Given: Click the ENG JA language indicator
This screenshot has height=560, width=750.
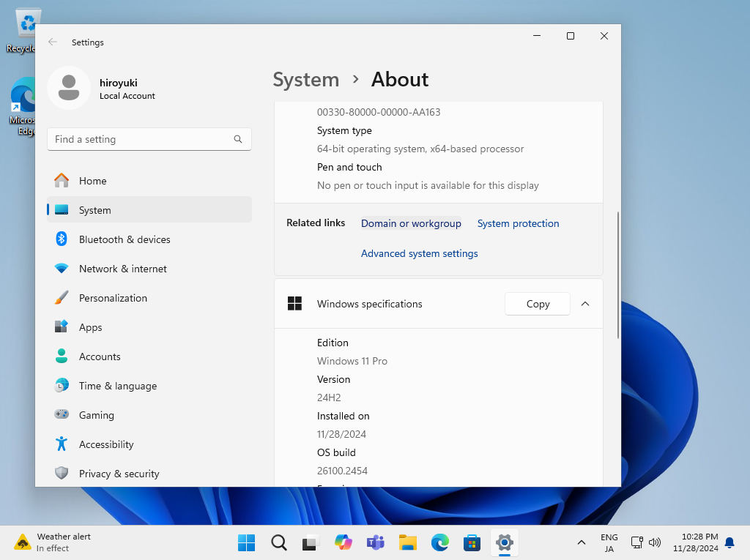Looking at the screenshot, I should pos(609,542).
